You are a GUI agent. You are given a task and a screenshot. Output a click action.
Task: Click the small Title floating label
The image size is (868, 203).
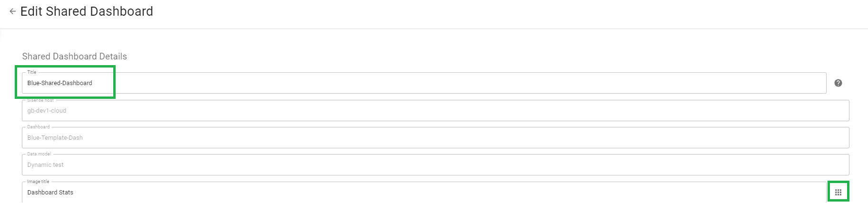coord(32,72)
